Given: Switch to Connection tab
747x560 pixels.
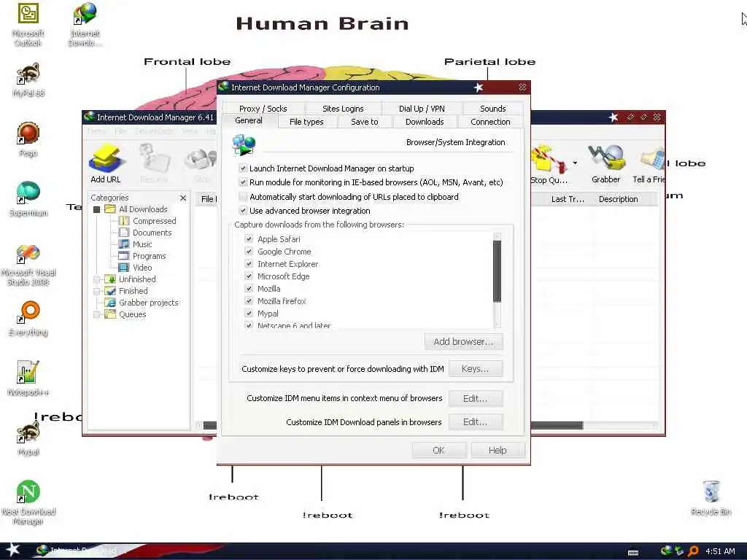Looking at the screenshot, I should coord(490,122).
